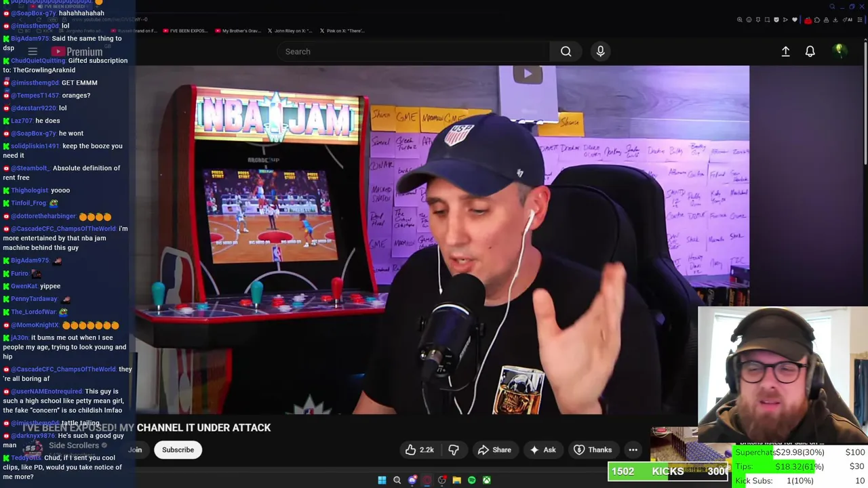Focus the YouTube Search field
The height and width of the screenshot is (488, 868).
coord(414,52)
